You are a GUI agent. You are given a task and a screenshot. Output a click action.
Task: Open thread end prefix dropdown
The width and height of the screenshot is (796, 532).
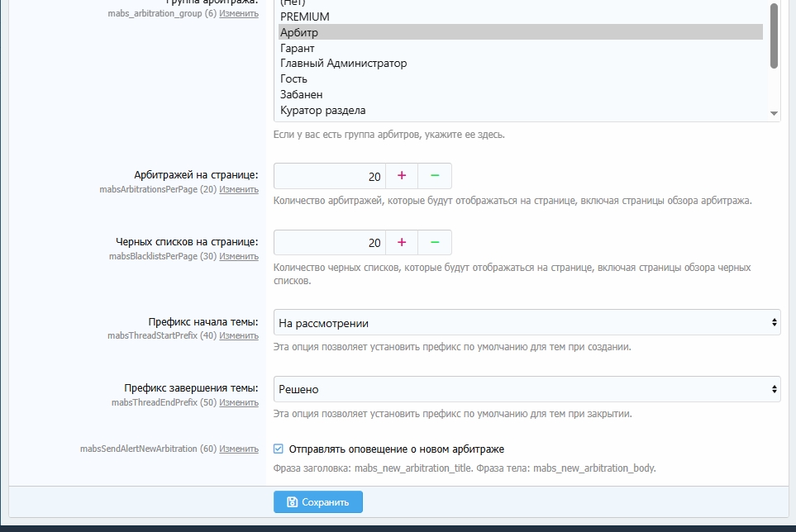tap(527, 389)
